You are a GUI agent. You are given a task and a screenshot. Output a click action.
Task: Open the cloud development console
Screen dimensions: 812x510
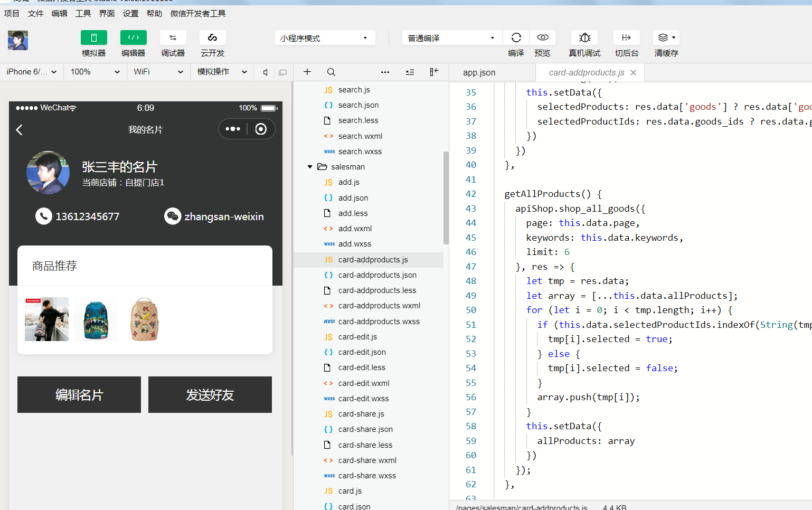click(x=212, y=38)
